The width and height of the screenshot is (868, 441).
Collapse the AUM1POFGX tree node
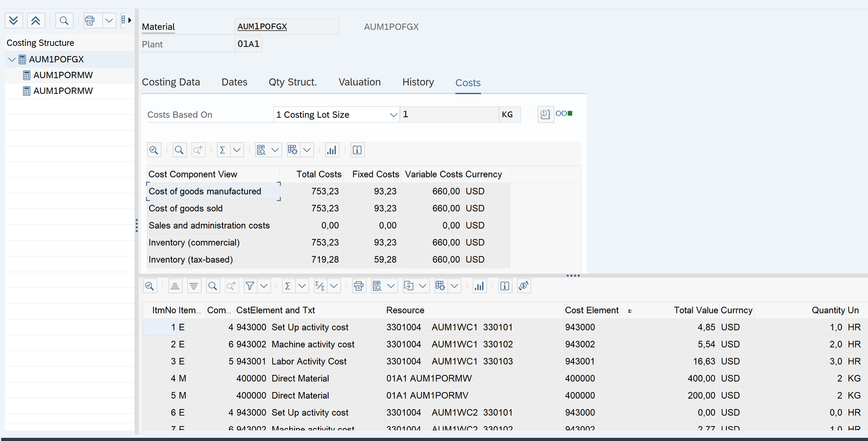[x=12, y=59]
